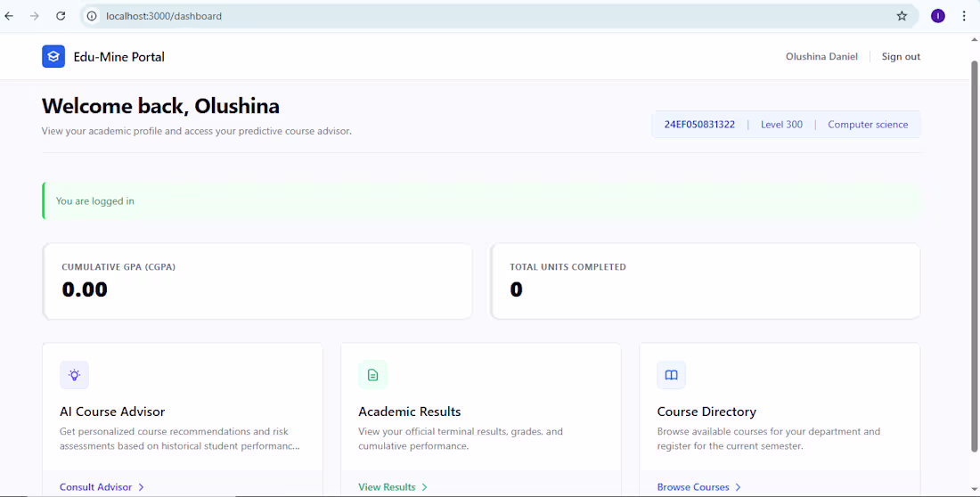The width and height of the screenshot is (980, 497).
Task: Click the Level 300 label
Action: (x=781, y=125)
